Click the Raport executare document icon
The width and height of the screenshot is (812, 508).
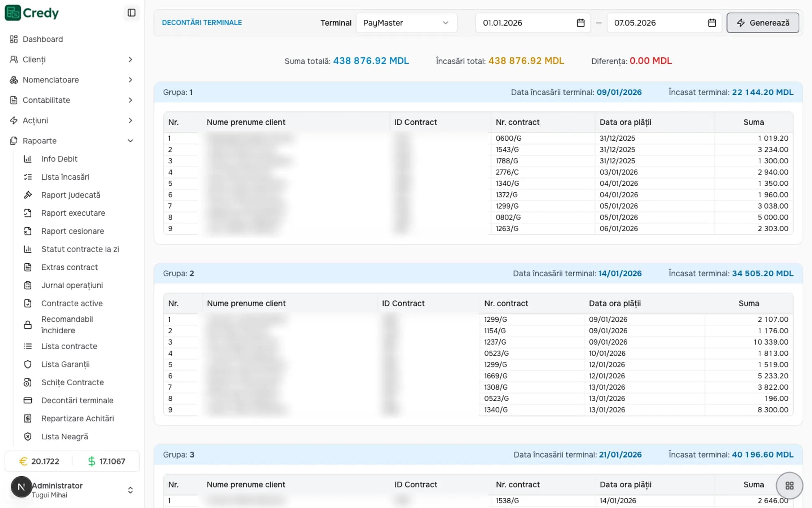pos(28,213)
